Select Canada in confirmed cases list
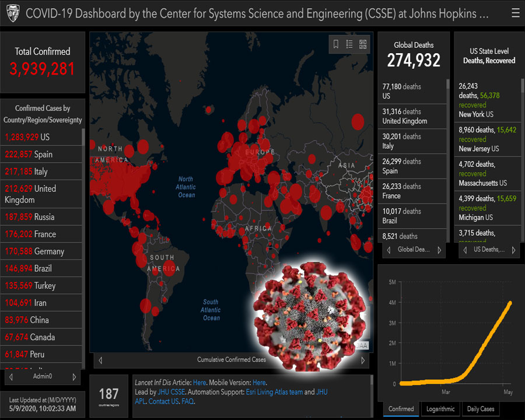This screenshot has width=525, height=420. 41,337
